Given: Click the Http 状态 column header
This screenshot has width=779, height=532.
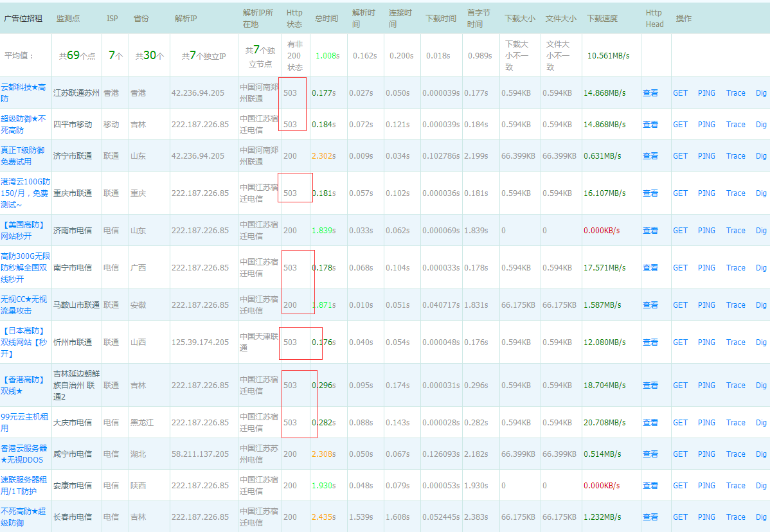Looking at the screenshot, I should tap(294, 18).
